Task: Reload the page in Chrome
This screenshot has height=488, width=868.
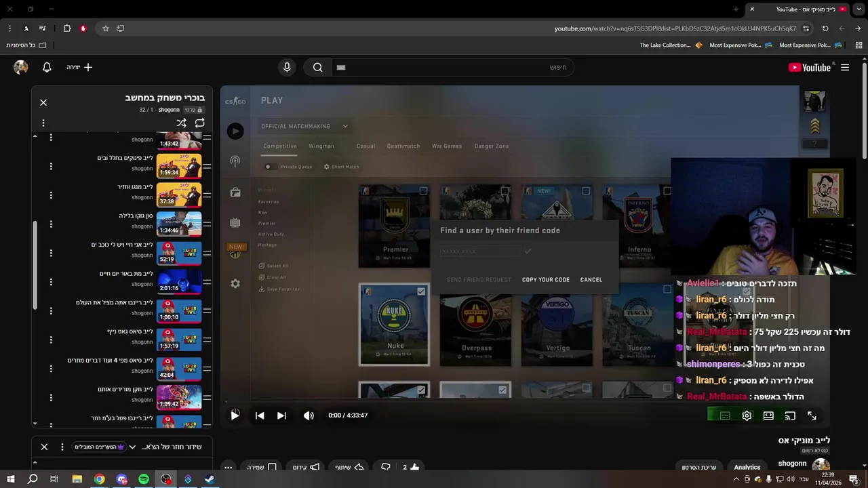Action: click(825, 28)
